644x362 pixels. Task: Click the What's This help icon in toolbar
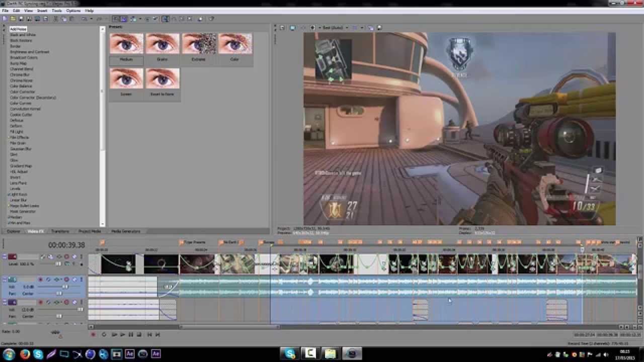point(211,19)
